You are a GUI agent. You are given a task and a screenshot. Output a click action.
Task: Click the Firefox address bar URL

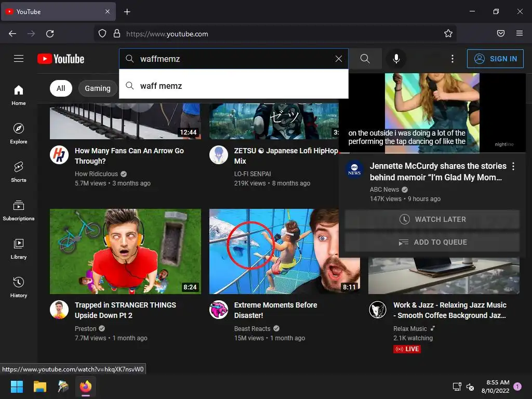167,34
